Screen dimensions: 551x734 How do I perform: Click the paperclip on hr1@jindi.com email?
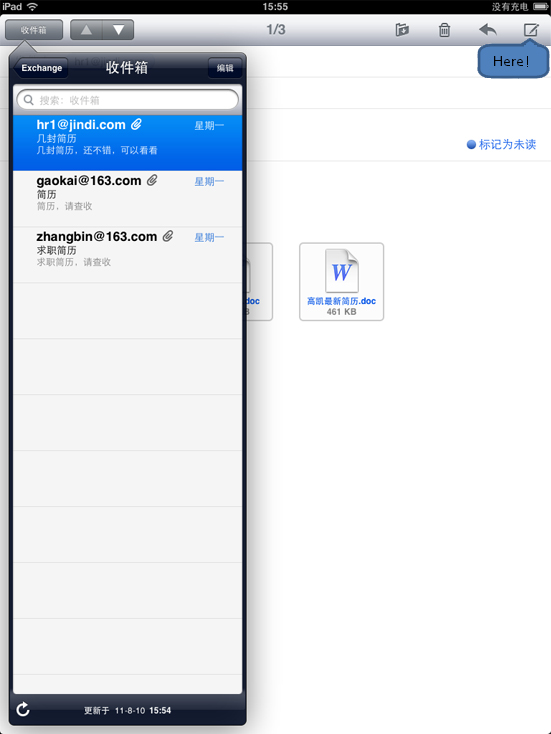136,124
